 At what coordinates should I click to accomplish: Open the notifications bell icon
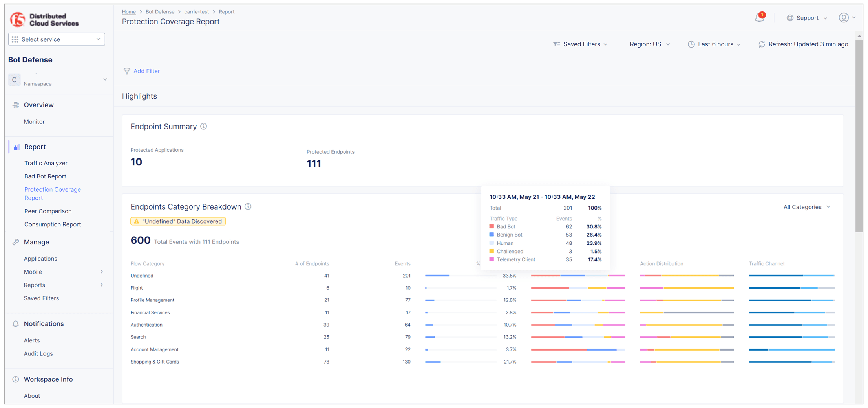click(x=760, y=18)
